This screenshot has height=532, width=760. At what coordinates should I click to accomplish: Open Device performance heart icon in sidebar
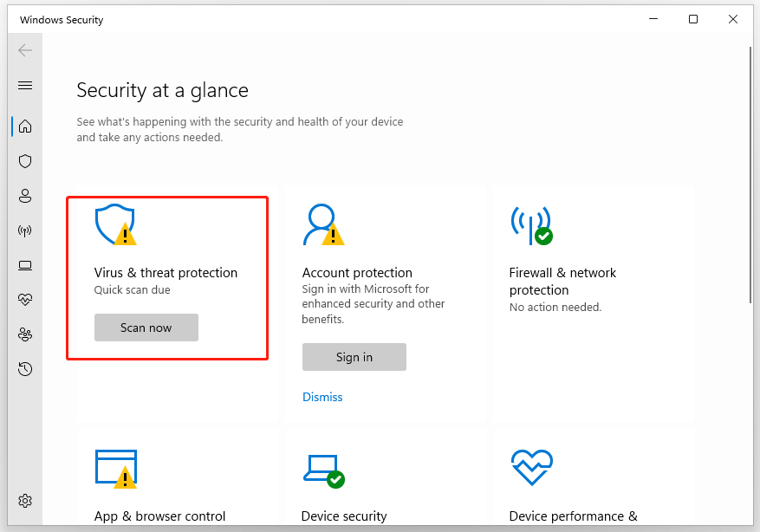click(x=25, y=300)
